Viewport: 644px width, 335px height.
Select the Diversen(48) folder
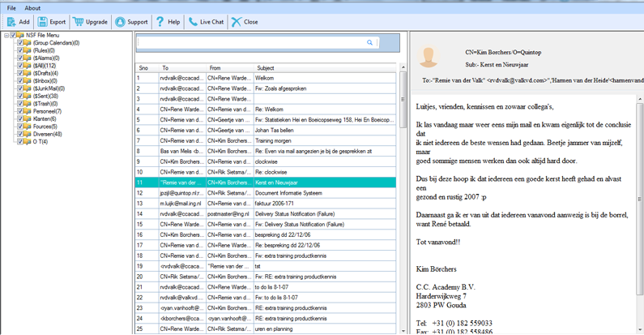click(48, 134)
